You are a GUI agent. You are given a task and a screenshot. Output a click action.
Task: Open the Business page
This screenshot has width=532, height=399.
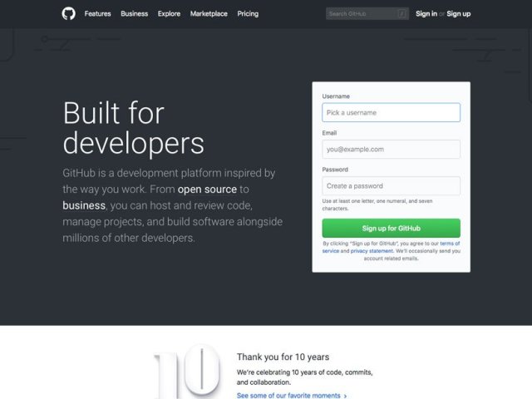click(x=135, y=14)
